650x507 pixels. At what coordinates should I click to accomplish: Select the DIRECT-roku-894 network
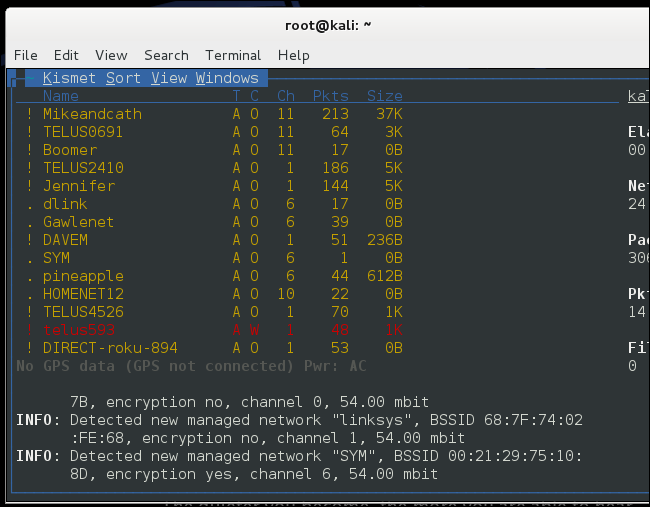[110, 348]
